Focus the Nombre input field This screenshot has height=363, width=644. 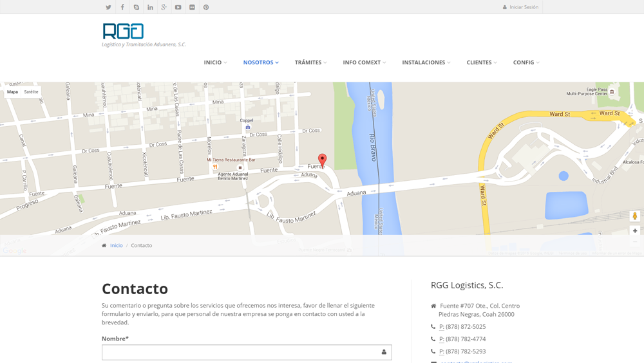coord(247,352)
